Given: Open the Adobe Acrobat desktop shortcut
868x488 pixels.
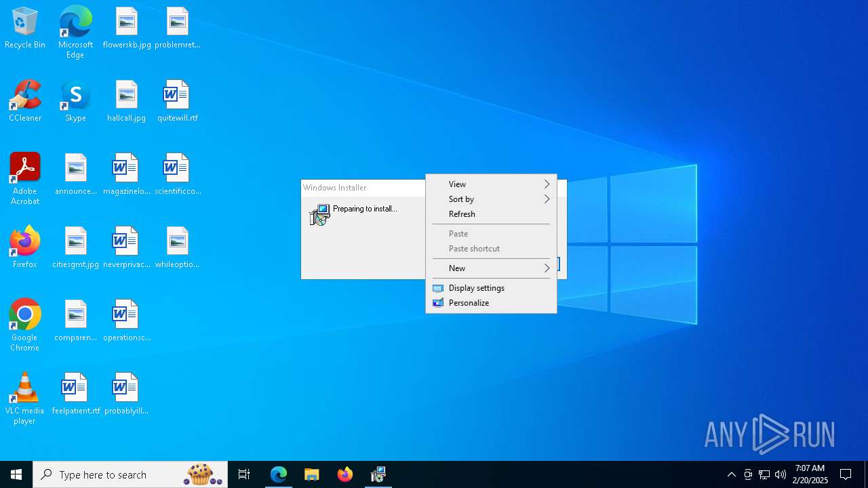Looking at the screenshot, I should pyautogui.click(x=25, y=179).
